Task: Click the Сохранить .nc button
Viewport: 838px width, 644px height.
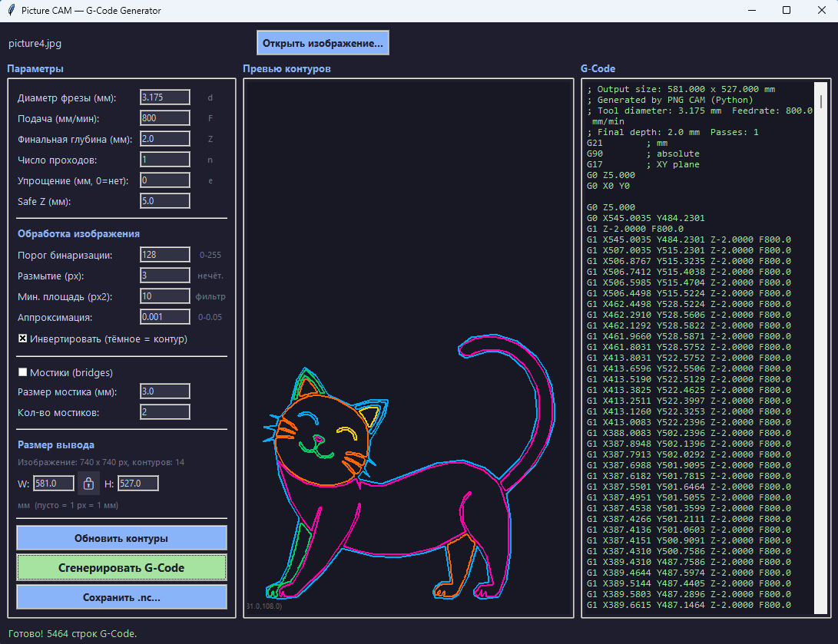Action: pyautogui.click(x=121, y=597)
